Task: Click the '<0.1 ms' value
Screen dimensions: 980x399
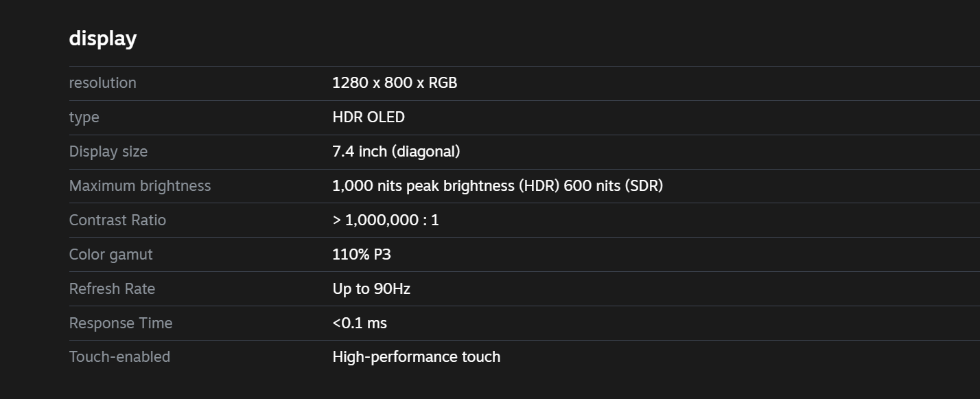Action: (360, 323)
